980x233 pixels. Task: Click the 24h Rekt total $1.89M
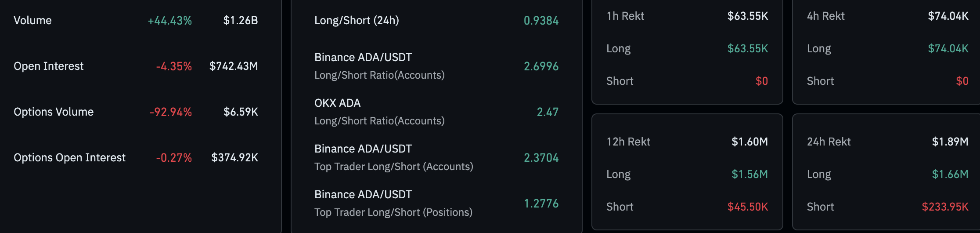point(950,142)
